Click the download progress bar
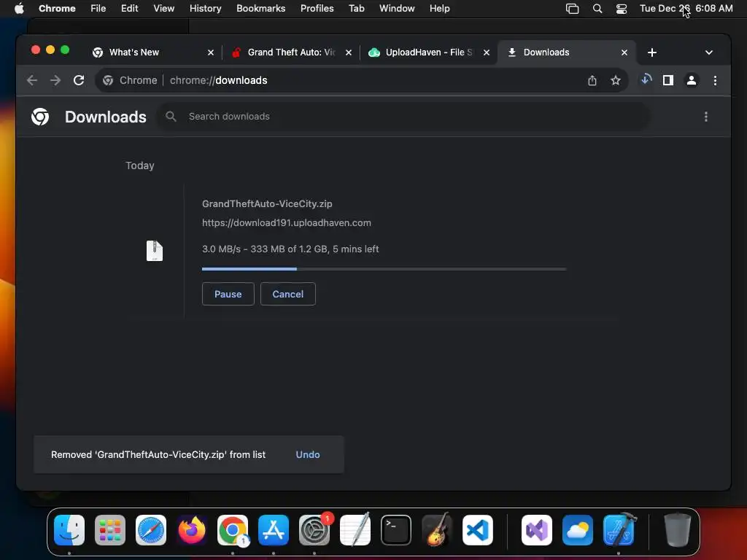Screen dimensions: 747x560 point(384,269)
